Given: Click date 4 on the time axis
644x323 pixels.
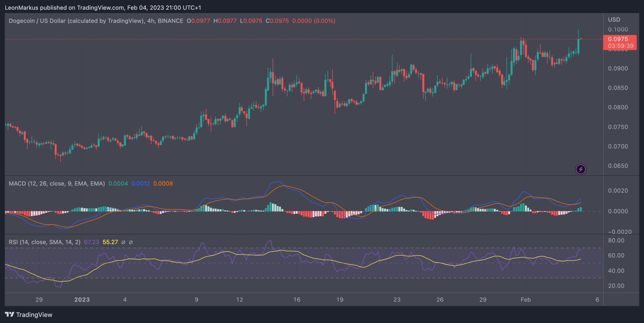Looking at the screenshot, I should pyautogui.click(x=125, y=300).
